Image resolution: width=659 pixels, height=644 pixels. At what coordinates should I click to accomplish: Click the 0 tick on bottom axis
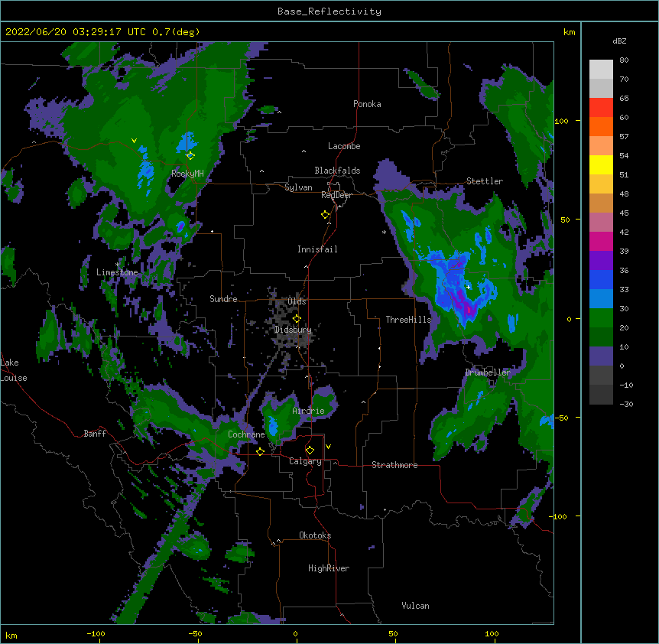(295, 634)
